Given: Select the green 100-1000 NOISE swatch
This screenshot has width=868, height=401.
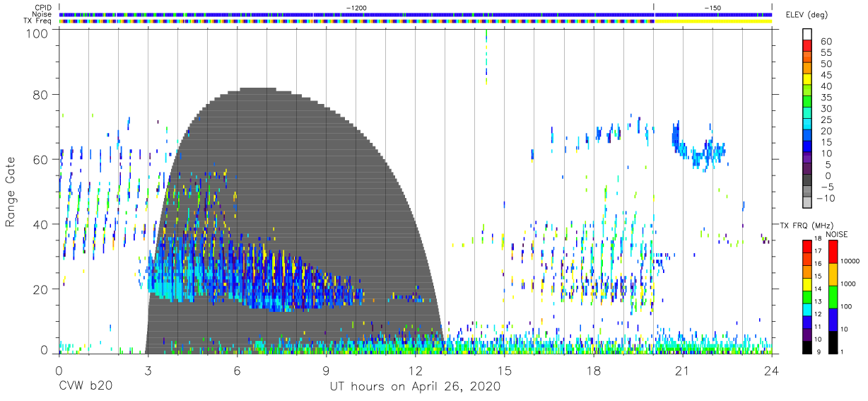Looking at the screenshot, I should (833, 296).
